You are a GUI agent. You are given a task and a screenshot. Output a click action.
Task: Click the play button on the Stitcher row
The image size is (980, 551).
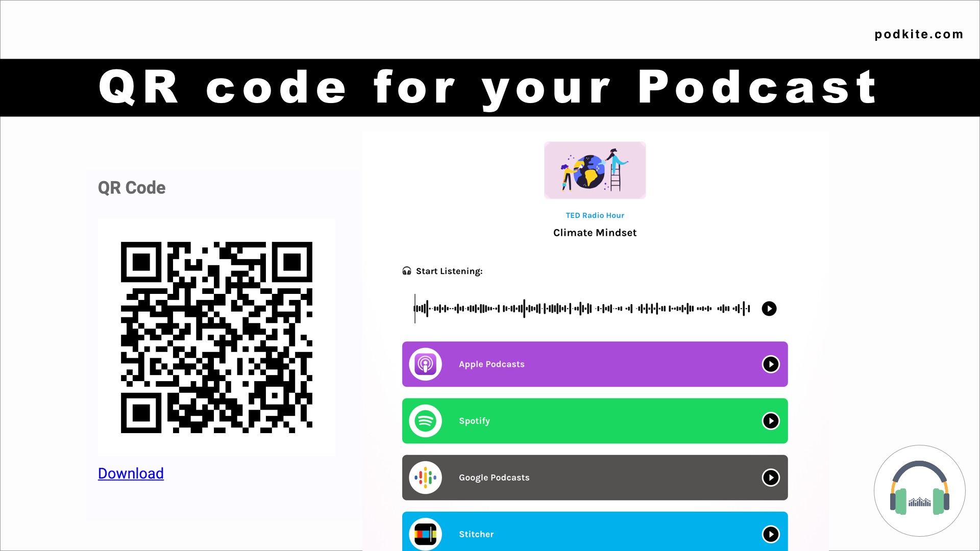[771, 534]
